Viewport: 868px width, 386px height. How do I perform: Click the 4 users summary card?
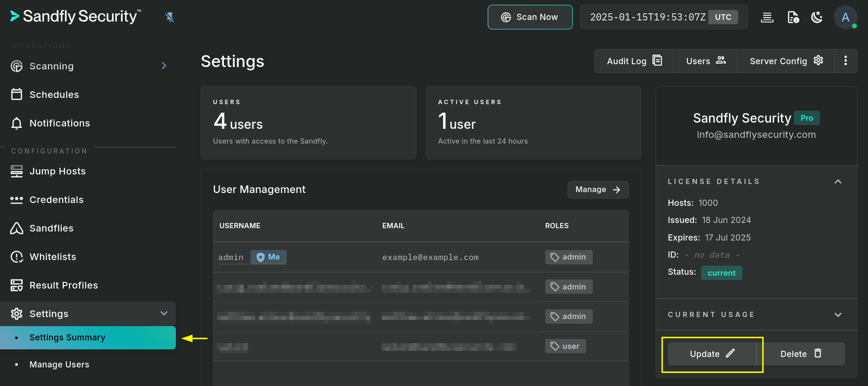coord(308,123)
